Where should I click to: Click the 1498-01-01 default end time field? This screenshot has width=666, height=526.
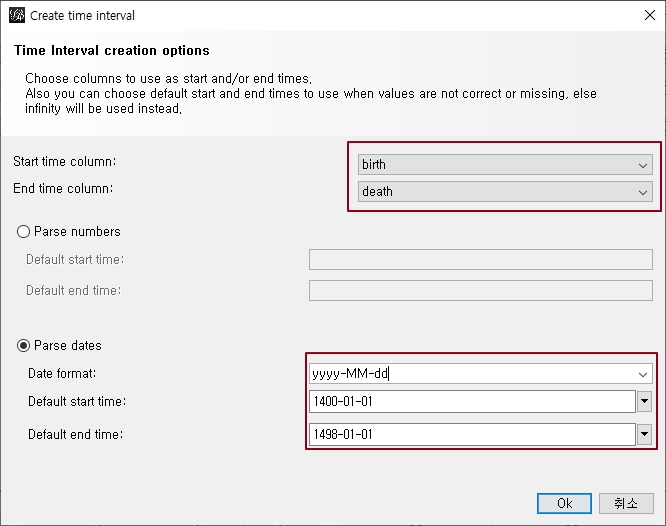[x=472, y=434]
